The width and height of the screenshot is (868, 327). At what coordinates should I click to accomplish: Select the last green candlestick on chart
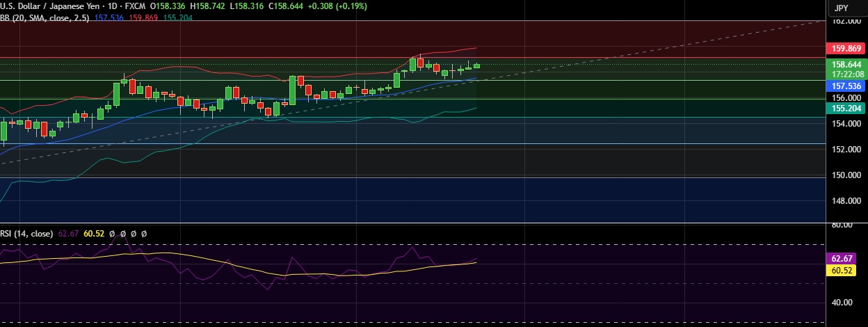(476, 65)
